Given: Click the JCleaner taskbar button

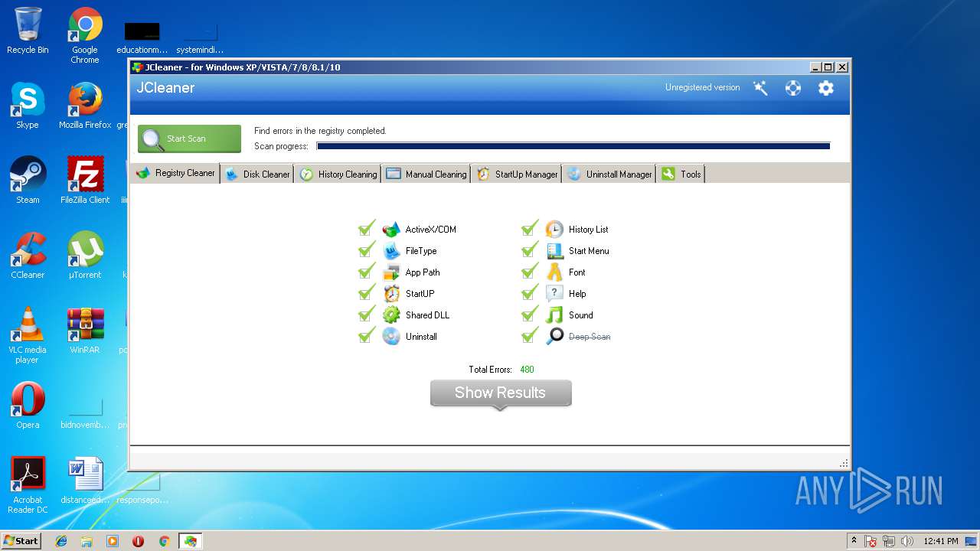Looking at the screenshot, I should (x=190, y=541).
